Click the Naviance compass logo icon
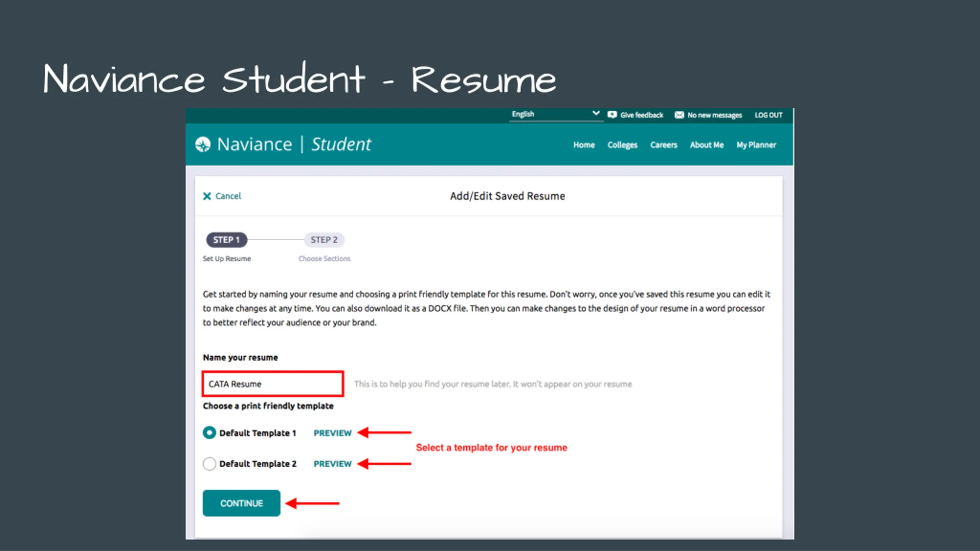 (x=203, y=145)
